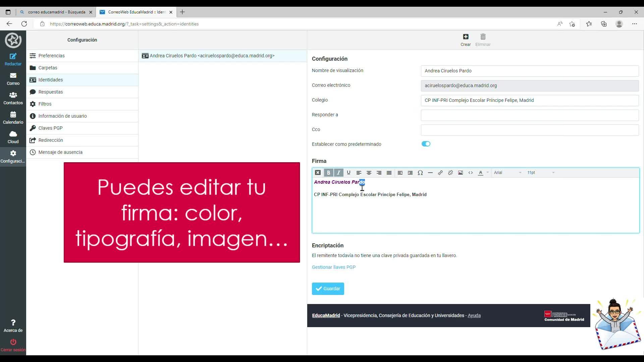Open Respuestas settings section
The width and height of the screenshot is (644, 362).
coord(51,92)
